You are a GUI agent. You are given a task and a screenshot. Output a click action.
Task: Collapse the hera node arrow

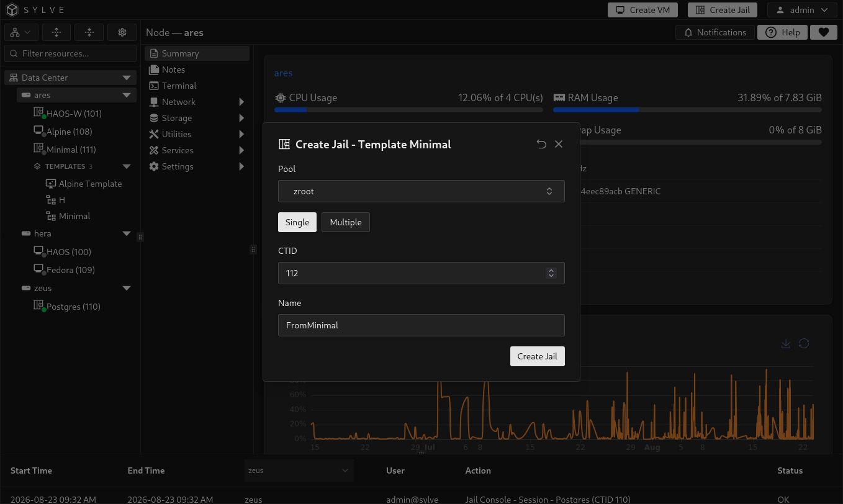click(x=127, y=233)
